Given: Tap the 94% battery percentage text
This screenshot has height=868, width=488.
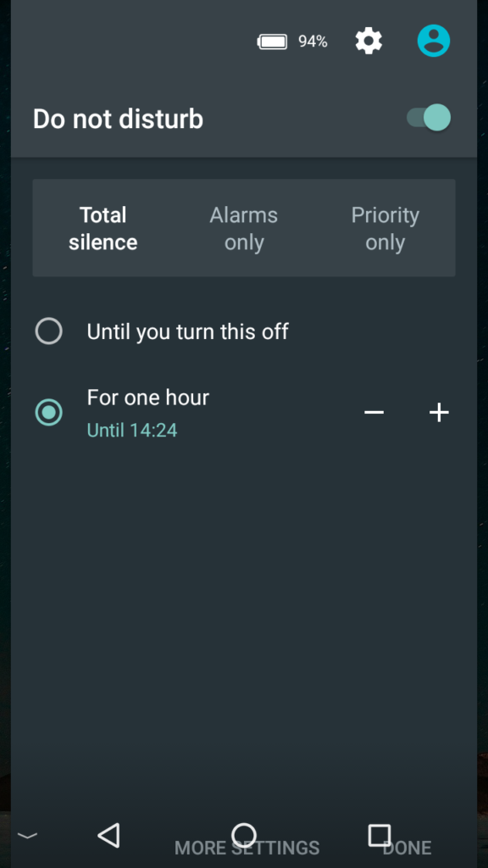Looking at the screenshot, I should [x=313, y=42].
